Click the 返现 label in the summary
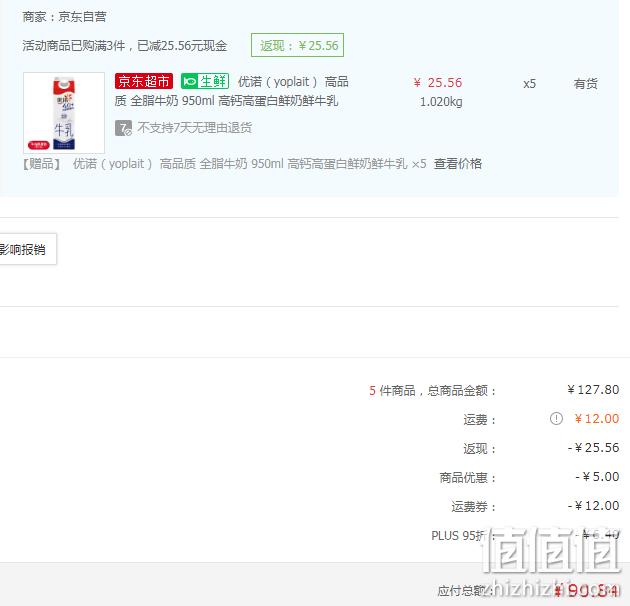The height and width of the screenshot is (606, 630). coord(480,449)
